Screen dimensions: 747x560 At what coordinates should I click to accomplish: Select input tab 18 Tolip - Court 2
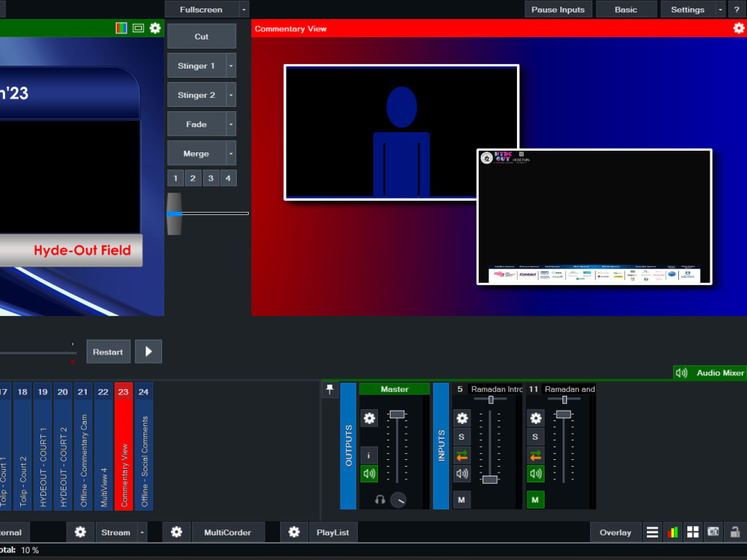[x=22, y=447]
